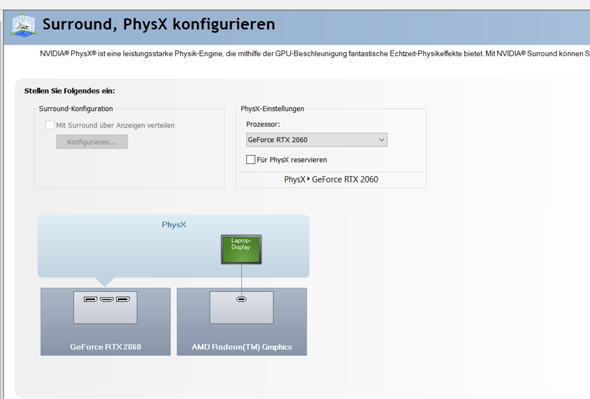Open the Prozessor dropdown showing GeForce RTX 2060
Screen dimensions: 590x399
click(316, 140)
